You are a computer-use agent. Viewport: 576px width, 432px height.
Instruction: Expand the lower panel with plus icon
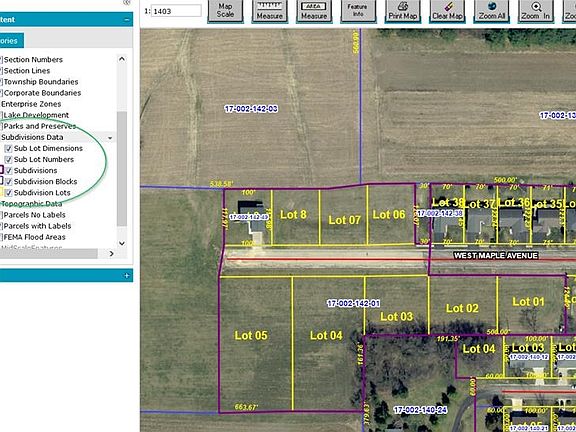pyautogui.click(x=127, y=276)
